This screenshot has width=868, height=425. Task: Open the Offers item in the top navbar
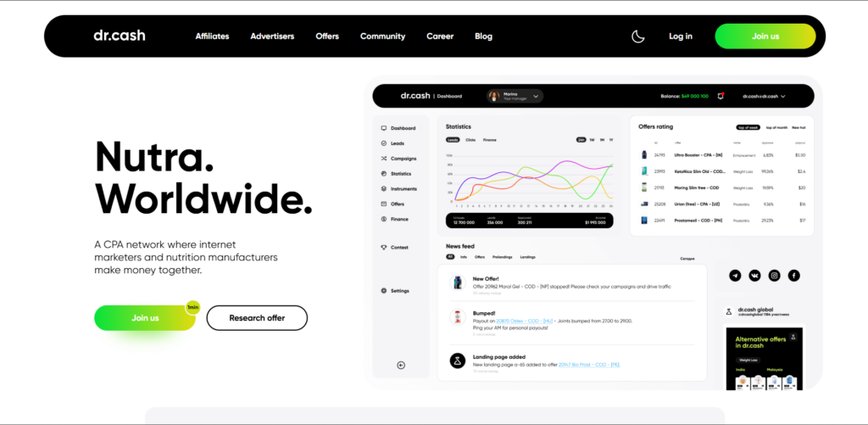[x=327, y=36]
